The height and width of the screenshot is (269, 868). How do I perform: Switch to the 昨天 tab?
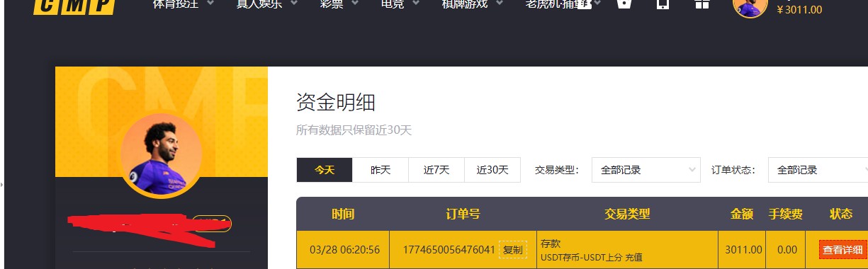[x=381, y=170]
